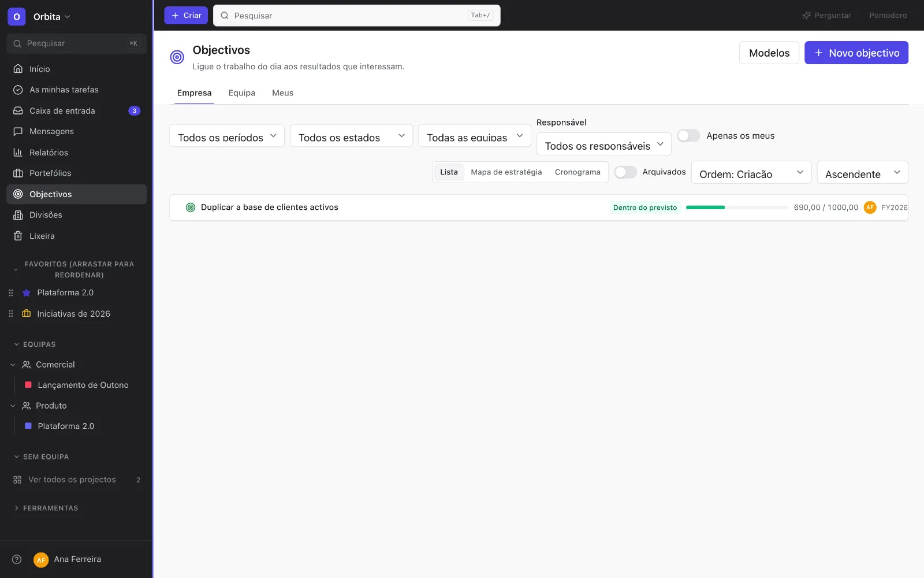Open Ordem: Criação sort dropdown
The image size is (924, 578).
click(x=751, y=172)
